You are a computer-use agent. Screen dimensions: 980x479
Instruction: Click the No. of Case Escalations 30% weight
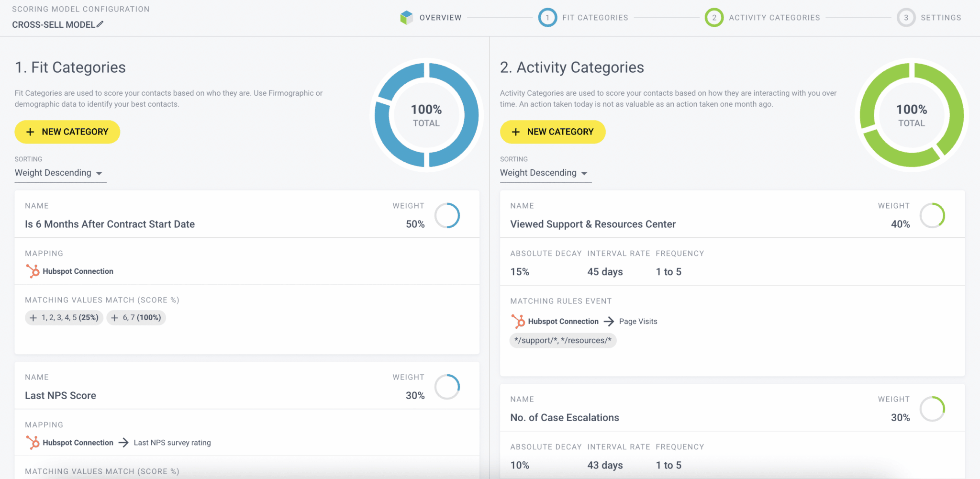pyautogui.click(x=900, y=418)
